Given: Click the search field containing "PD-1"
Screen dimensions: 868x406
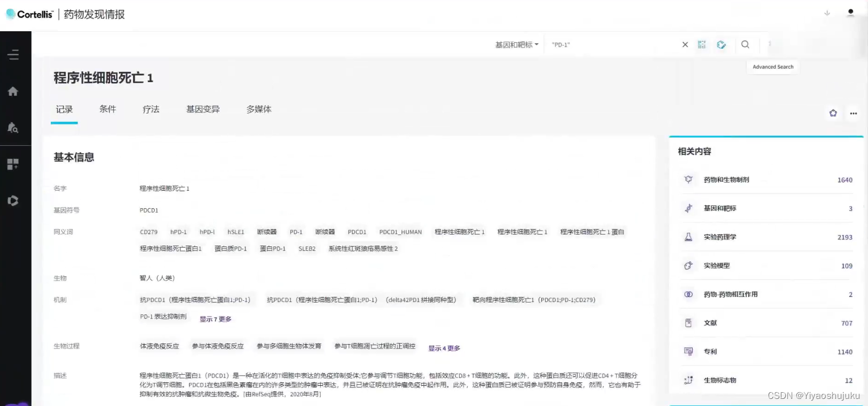Looking at the screenshot, I should pos(613,45).
